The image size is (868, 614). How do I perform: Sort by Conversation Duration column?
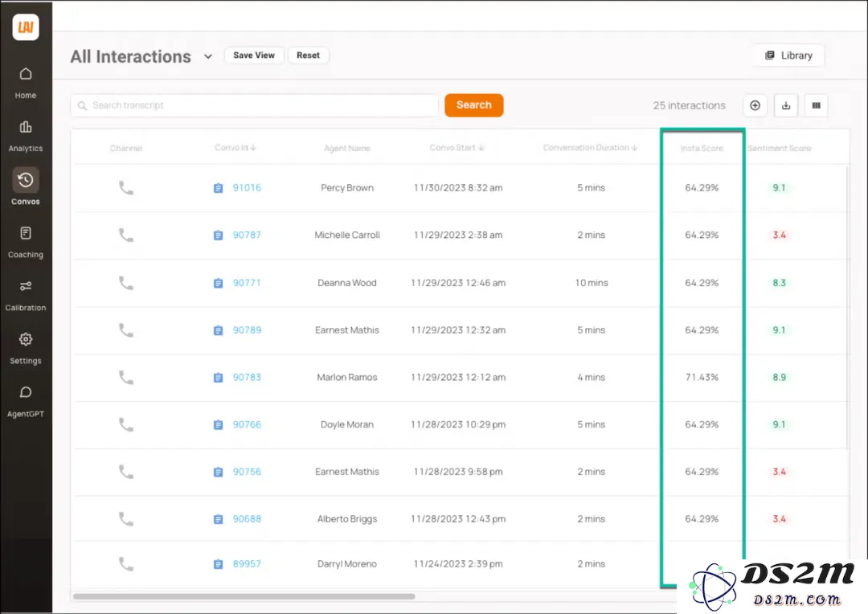590,148
